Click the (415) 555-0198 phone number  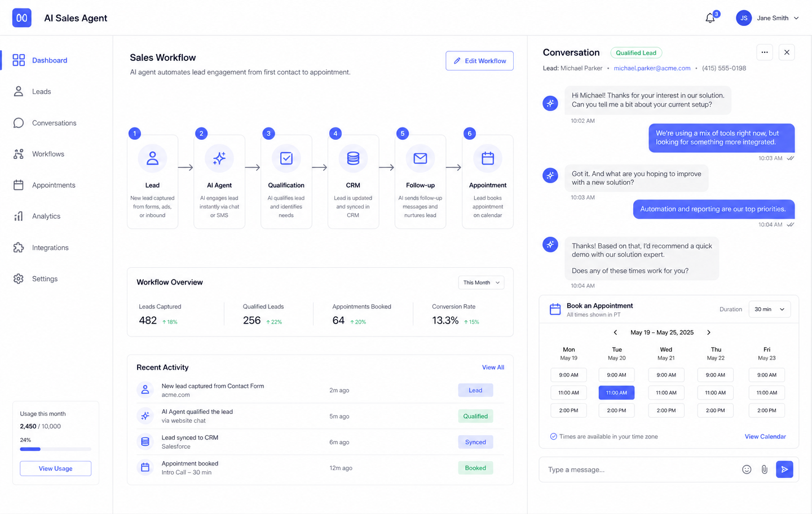click(724, 68)
